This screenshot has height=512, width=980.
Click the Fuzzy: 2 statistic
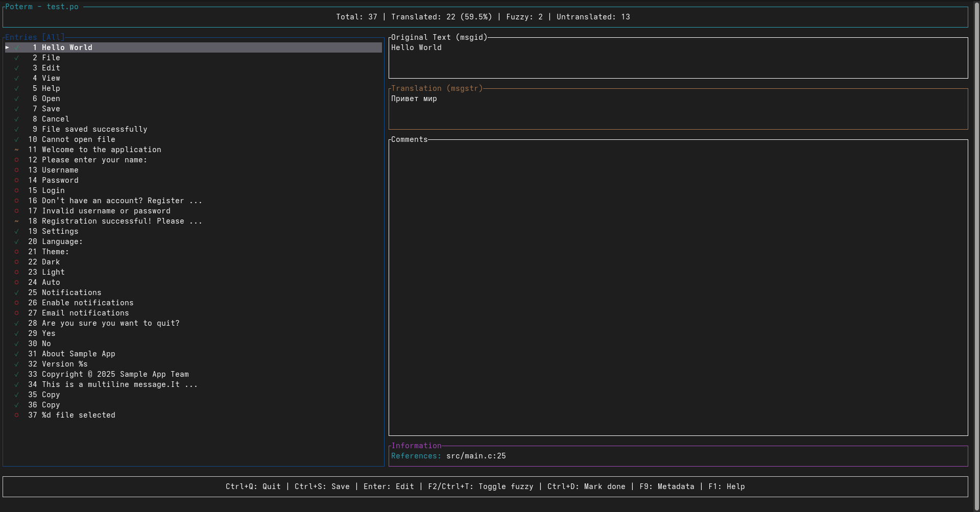(x=524, y=17)
